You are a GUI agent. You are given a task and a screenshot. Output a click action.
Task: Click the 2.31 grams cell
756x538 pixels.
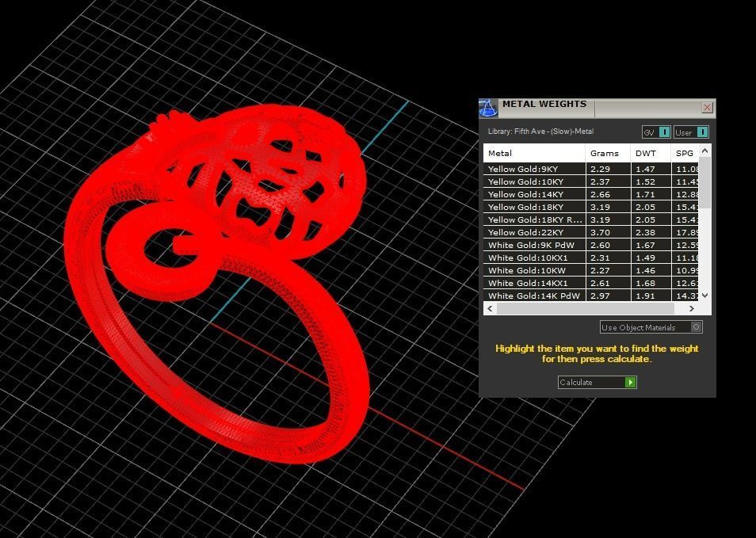608,258
